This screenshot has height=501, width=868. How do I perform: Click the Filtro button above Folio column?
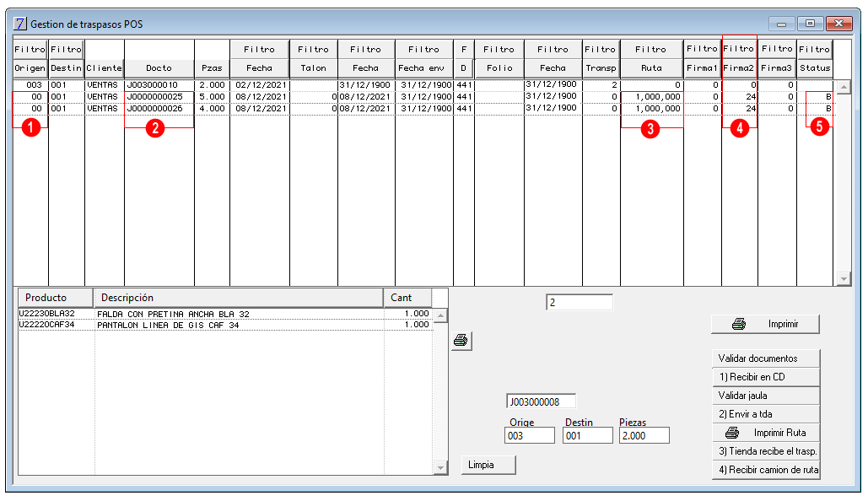[x=499, y=49]
